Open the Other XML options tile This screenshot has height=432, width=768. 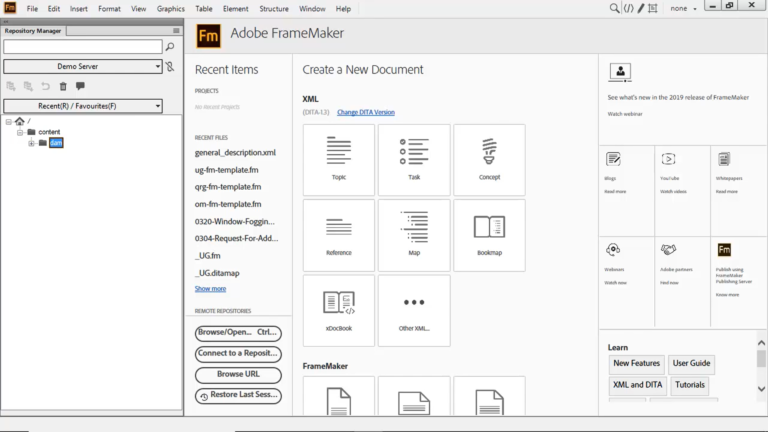414,311
